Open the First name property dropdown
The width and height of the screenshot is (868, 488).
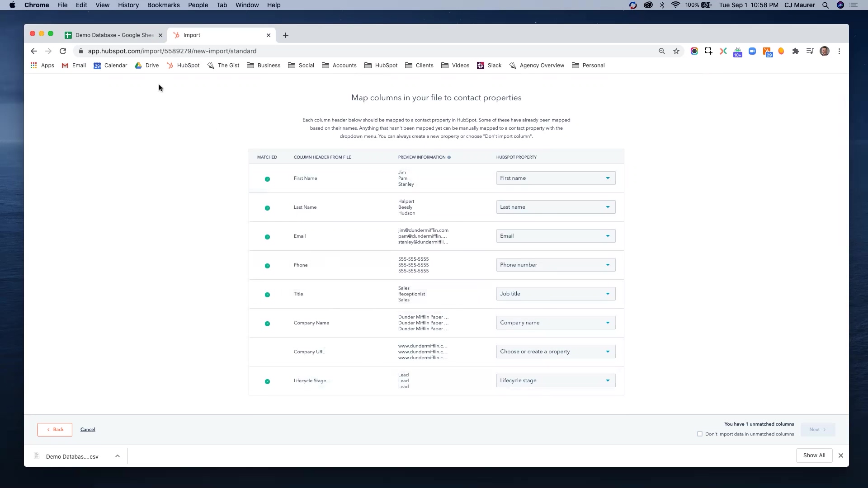point(556,178)
